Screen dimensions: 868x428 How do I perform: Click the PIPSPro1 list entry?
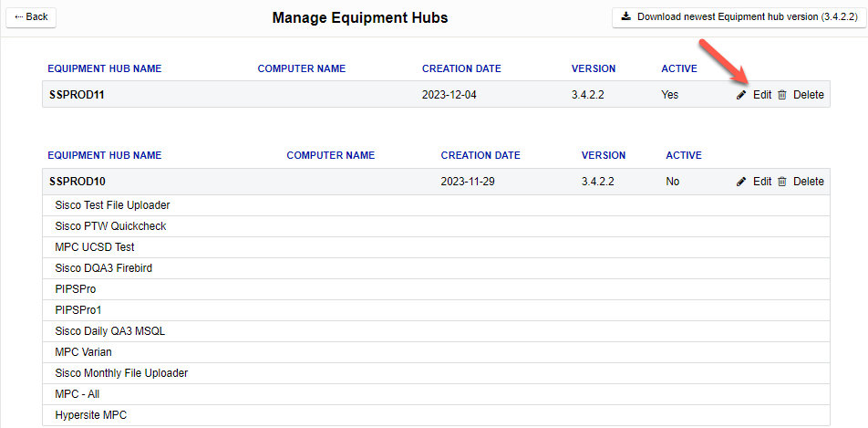[78, 310]
